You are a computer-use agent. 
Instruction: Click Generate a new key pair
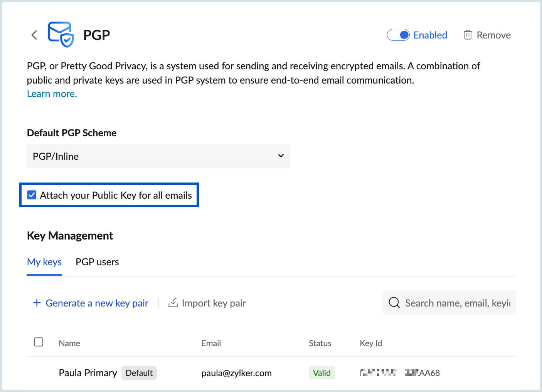point(97,303)
